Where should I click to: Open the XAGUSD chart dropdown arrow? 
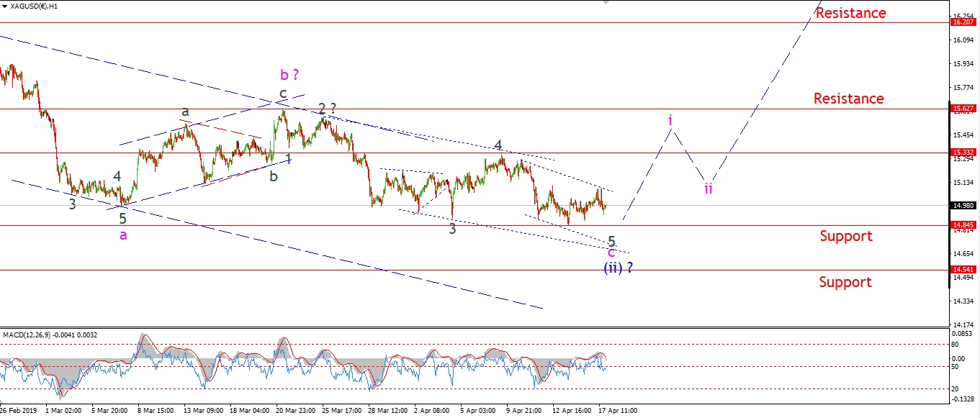(x=5, y=6)
